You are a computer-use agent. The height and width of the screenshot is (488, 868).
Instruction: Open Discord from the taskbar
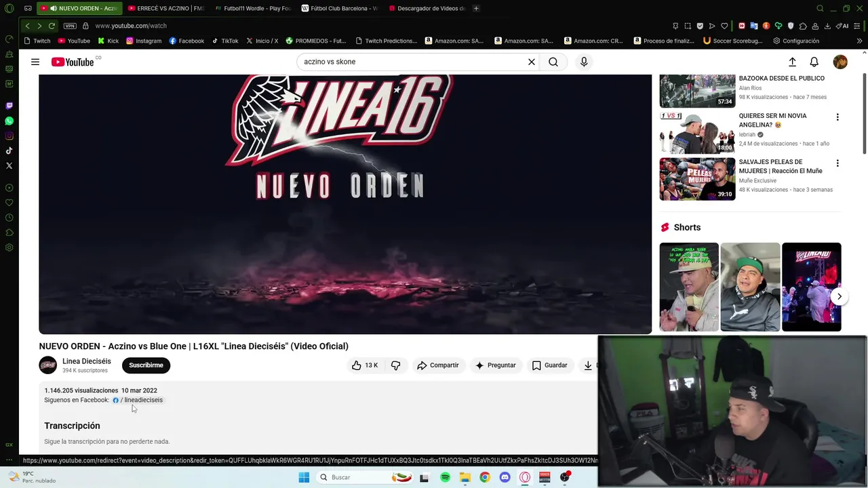(505, 477)
